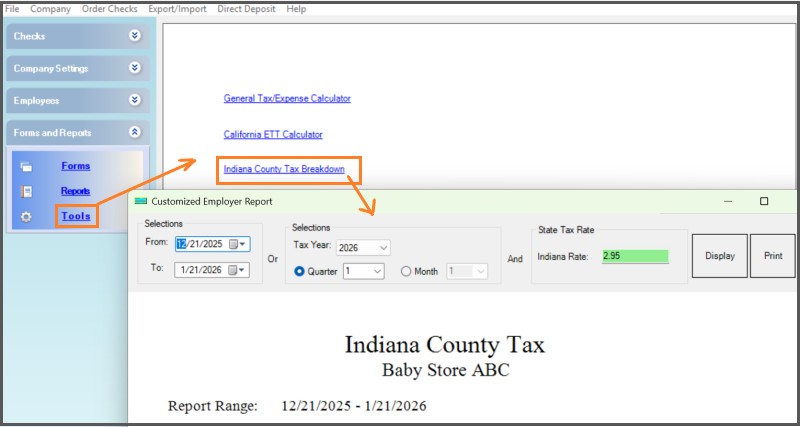Maximize the Customized Employer Report window
The width and height of the screenshot is (800, 427).
[764, 202]
